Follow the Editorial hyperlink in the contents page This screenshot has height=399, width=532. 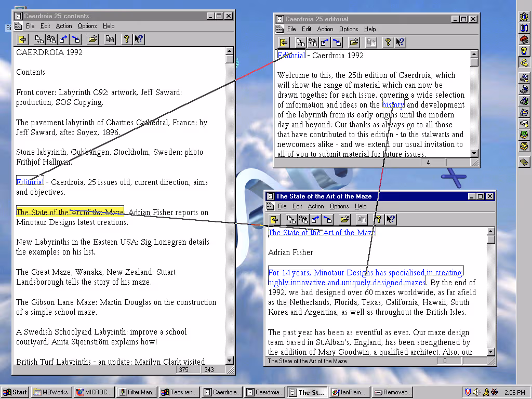click(x=30, y=182)
